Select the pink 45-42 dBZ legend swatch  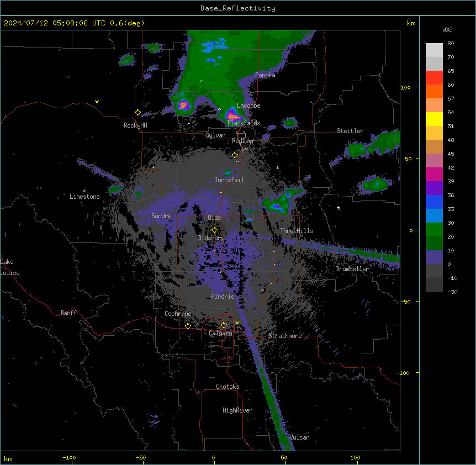(434, 161)
